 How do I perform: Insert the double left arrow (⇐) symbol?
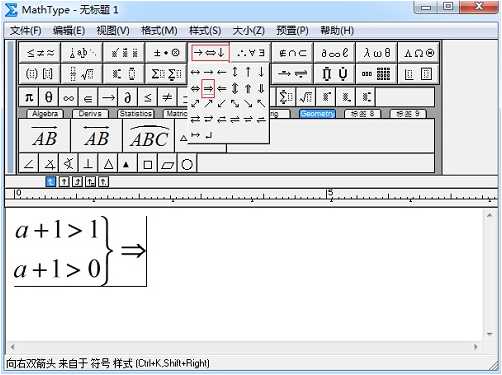click(222, 88)
